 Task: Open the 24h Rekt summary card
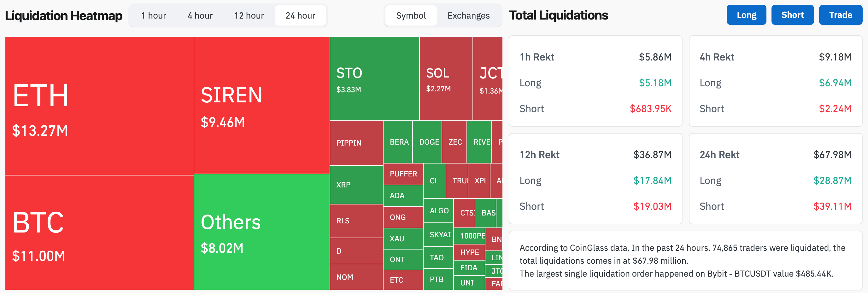tap(775, 179)
